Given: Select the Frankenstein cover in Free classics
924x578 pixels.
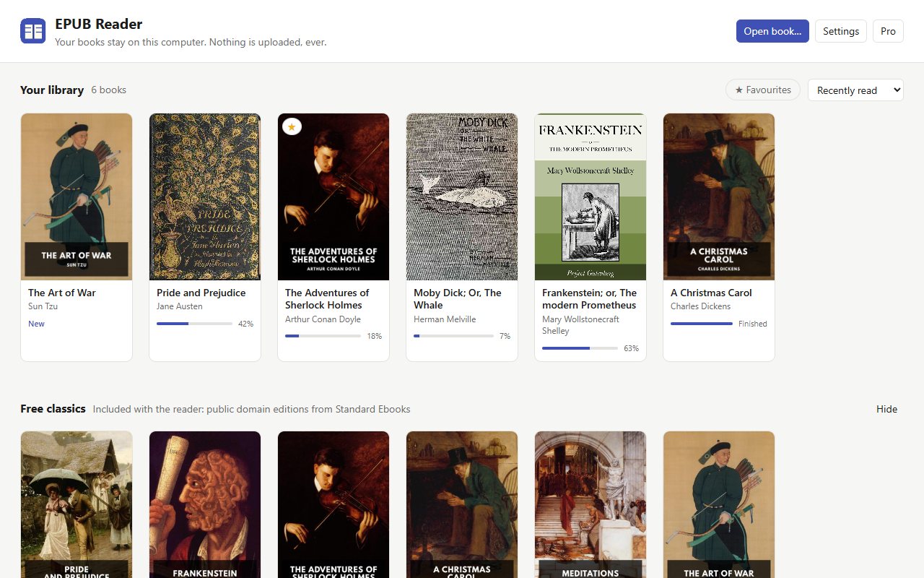Looking at the screenshot, I should pos(205,504).
